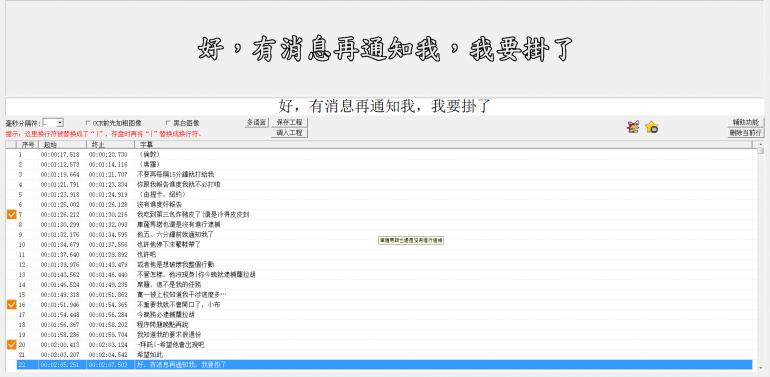This screenshot has width=770, height=377.
Task: Click end time 00:02:03.124 in row 20
Action: click(x=108, y=345)
